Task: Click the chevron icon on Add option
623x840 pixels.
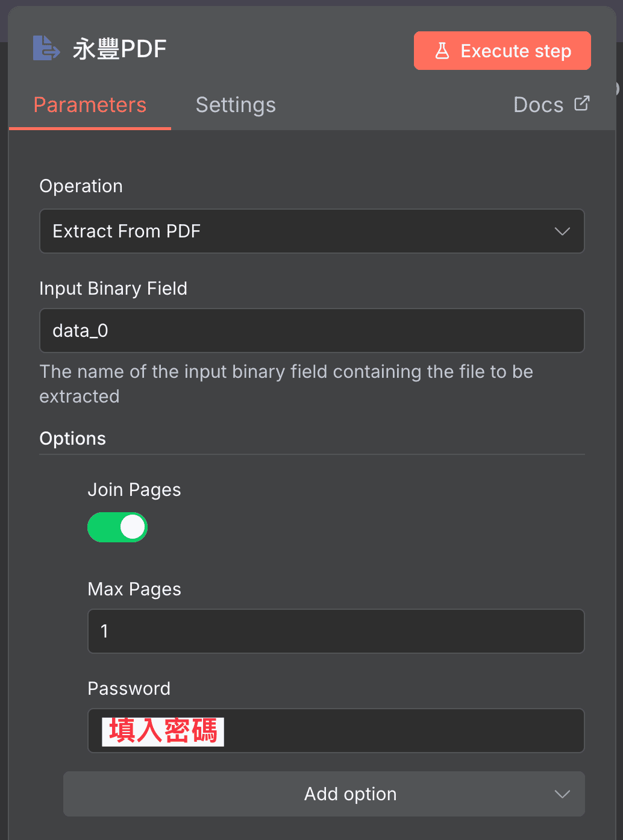Action: 562,794
